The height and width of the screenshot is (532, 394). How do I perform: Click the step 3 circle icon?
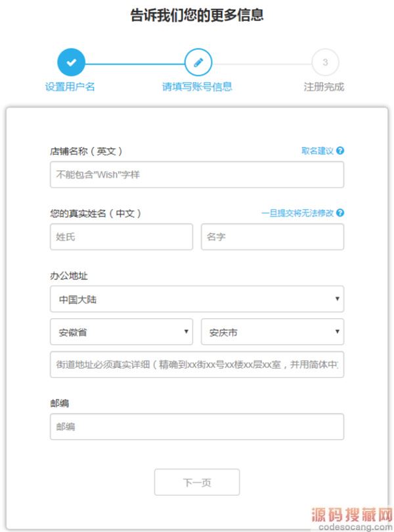pos(325,62)
